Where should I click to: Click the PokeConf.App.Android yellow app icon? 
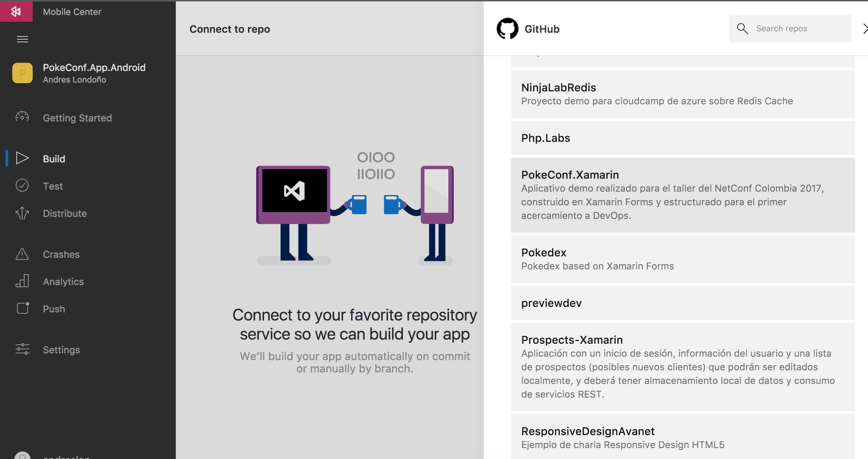point(22,73)
